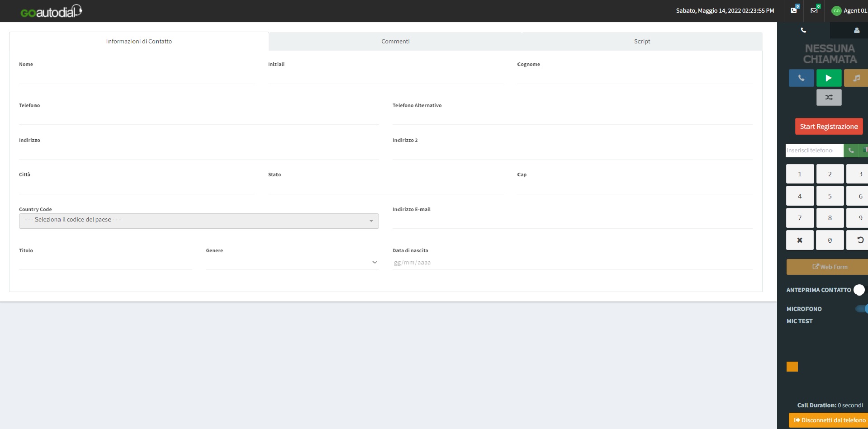This screenshot has width=868, height=429.
Task: Click the Call Duration text
Action: coord(830,405)
